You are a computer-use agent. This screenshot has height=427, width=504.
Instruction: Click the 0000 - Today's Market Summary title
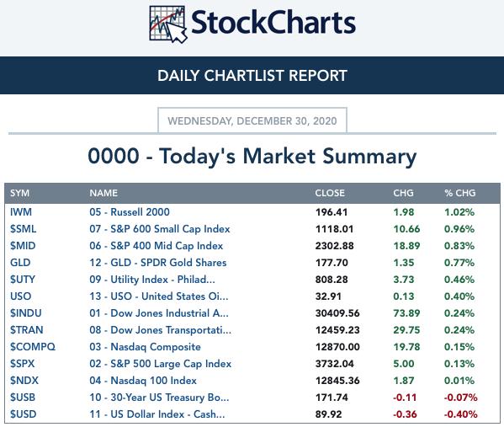coord(252,157)
